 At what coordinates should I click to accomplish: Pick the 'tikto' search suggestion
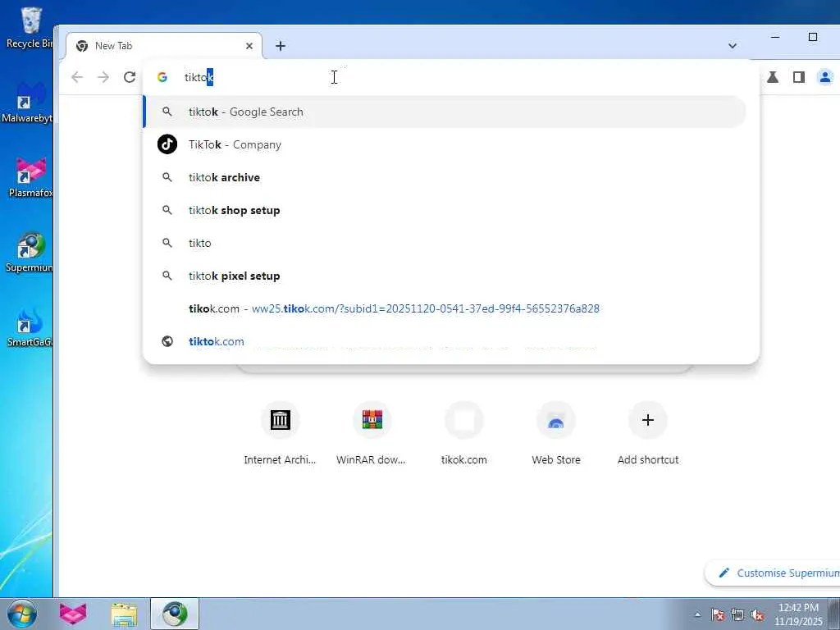point(445,243)
